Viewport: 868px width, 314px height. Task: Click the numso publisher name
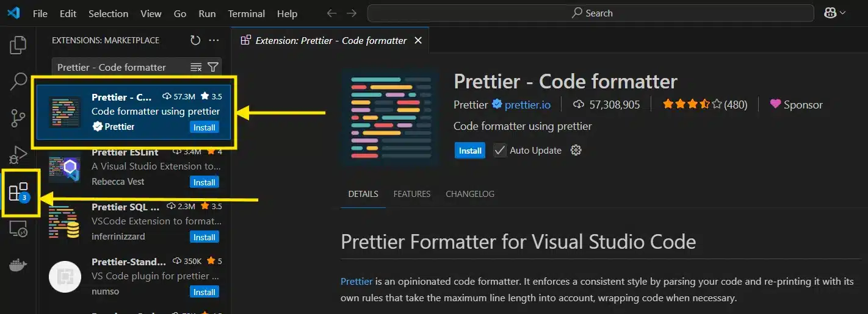point(105,291)
